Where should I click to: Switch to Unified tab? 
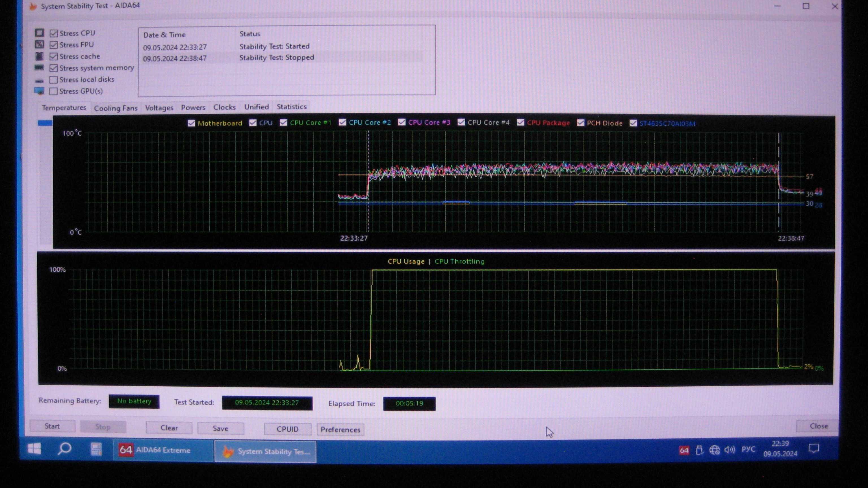257,107
